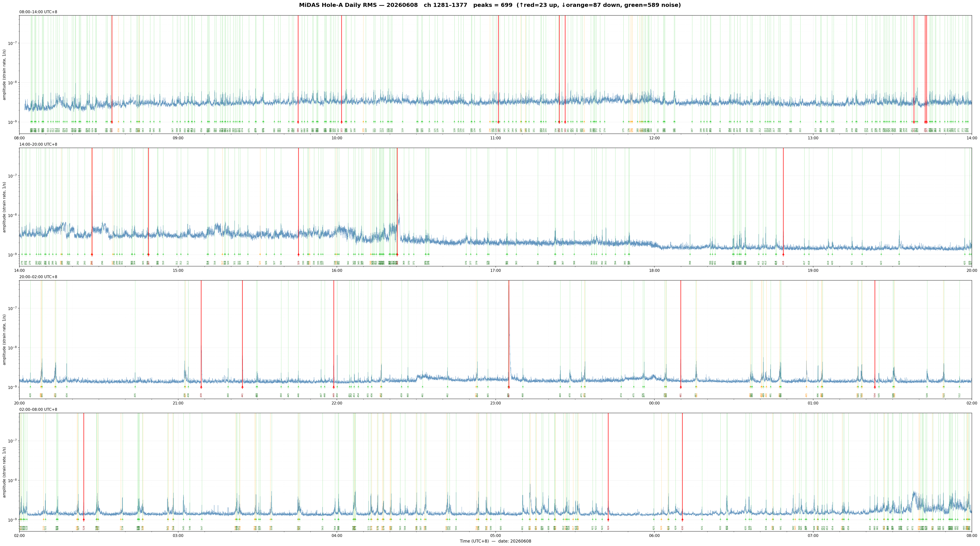Click the "06:00" x-axis tick label
This screenshot has height=546, width=980.
click(654, 536)
